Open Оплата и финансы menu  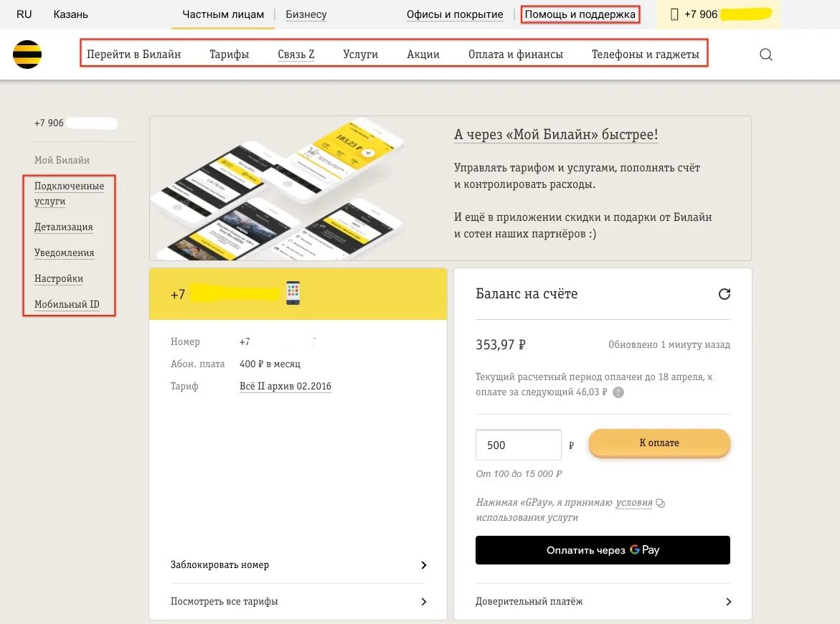coord(515,54)
